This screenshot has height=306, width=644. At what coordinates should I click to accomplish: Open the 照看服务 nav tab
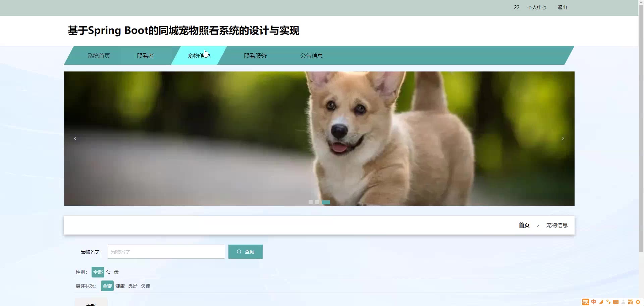pos(255,56)
